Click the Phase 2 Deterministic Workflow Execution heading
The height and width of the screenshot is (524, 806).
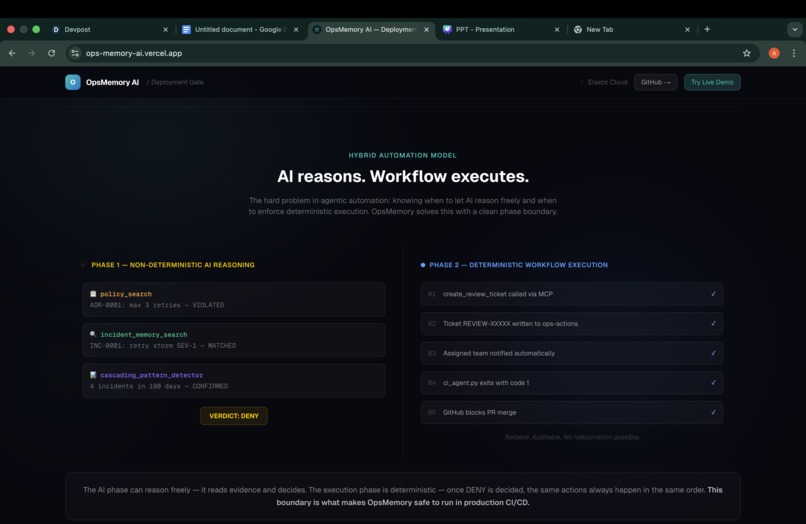[x=519, y=265]
